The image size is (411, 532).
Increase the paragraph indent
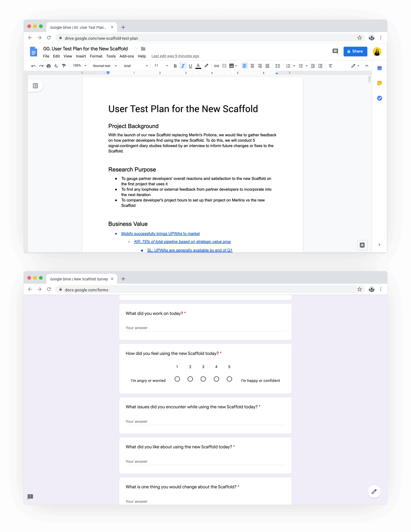click(320, 66)
